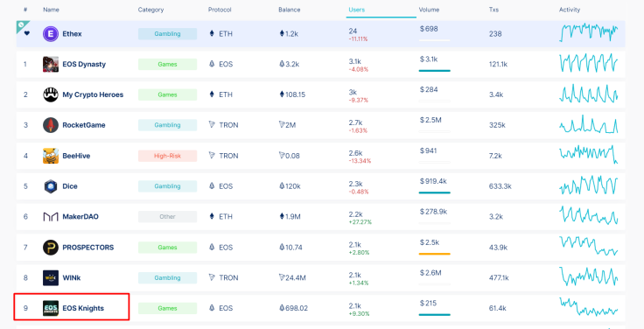This screenshot has width=644, height=329.
Task: Click the Other tag on MakerDAO row
Action: 168,217
